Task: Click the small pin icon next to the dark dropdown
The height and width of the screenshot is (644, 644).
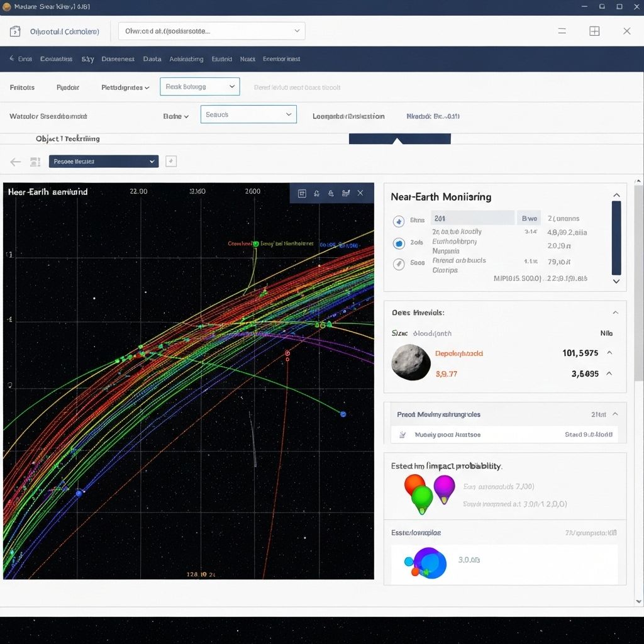Action: pyautogui.click(x=171, y=162)
